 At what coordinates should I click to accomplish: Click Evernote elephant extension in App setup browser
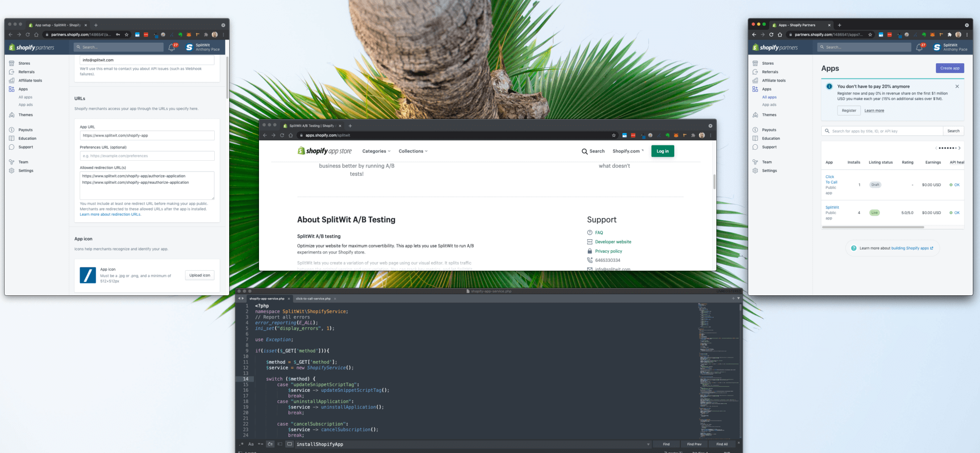(180, 35)
